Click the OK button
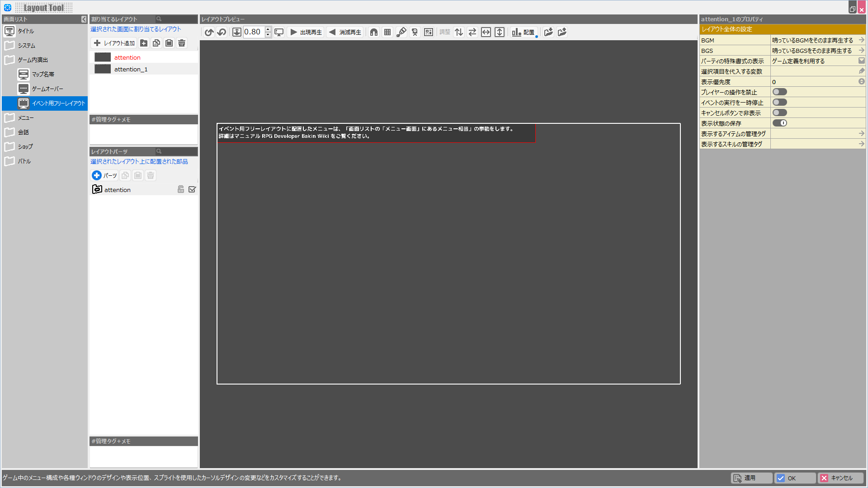The width and height of the screenshot is (868, 488). click(795, 478)
